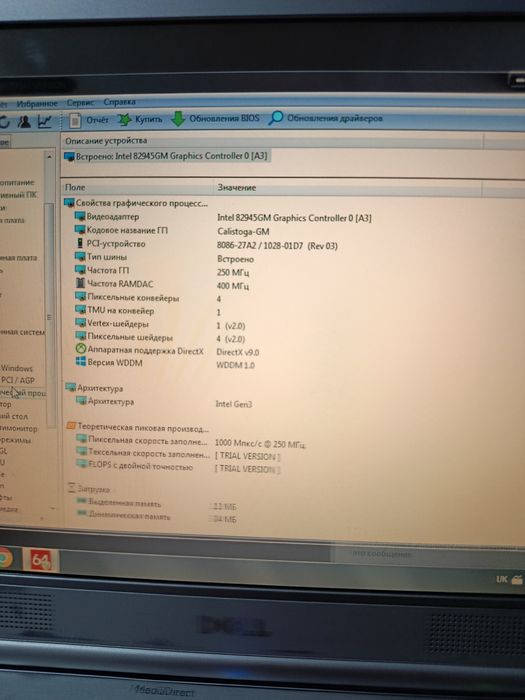Click the graph chart icon in toolbar
Viewport: 525px width, 700px height.
[45, 121]
